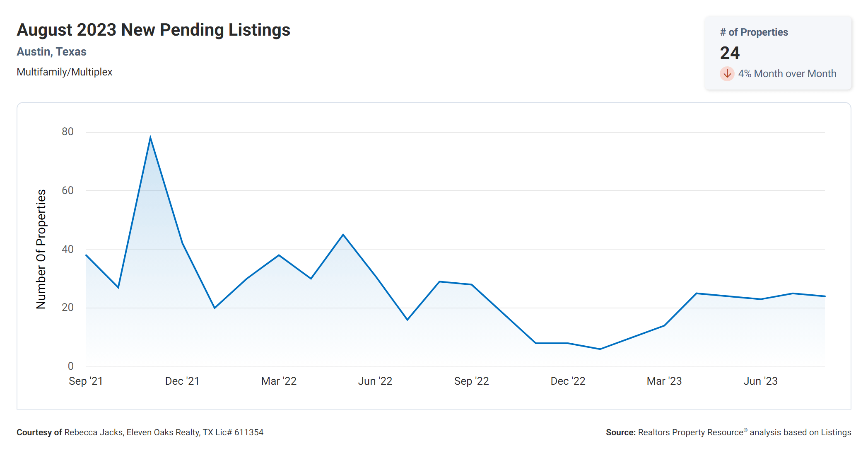Click the Mar '22 x-axis label
868x456 pixels.
point(279,381)
